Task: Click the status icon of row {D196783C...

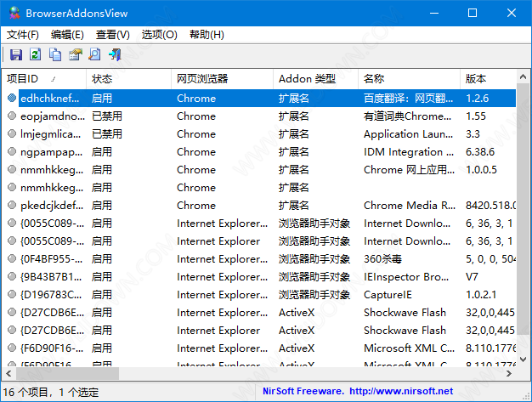Action: tap(12, 294)
